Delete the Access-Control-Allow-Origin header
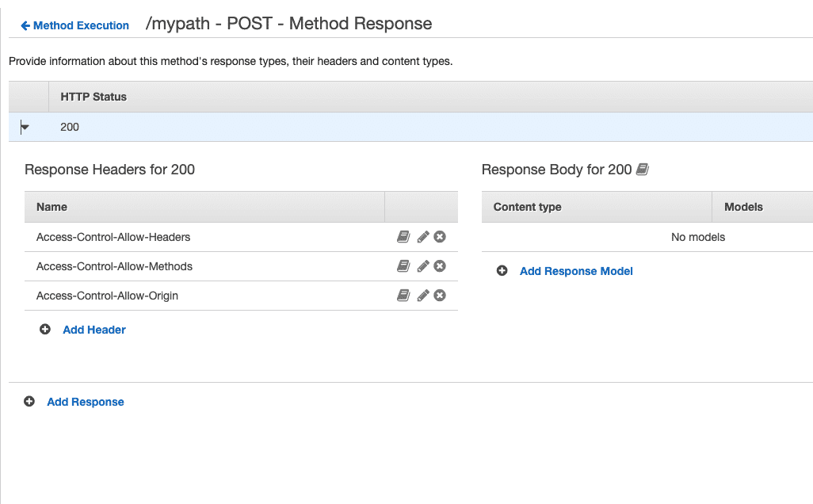 click(x=440, y=296)
